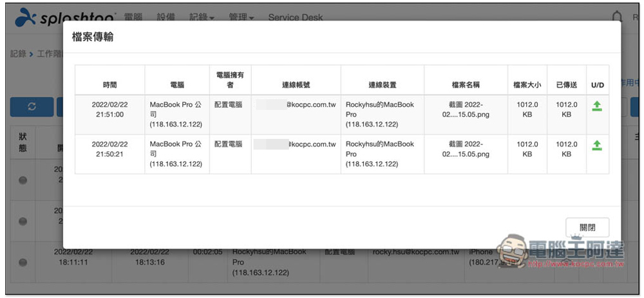Click upload arrow icon for 21:51:00 transfer
Image resolution: width=644 pixels, height=298 pixels.
pos(597,106)
